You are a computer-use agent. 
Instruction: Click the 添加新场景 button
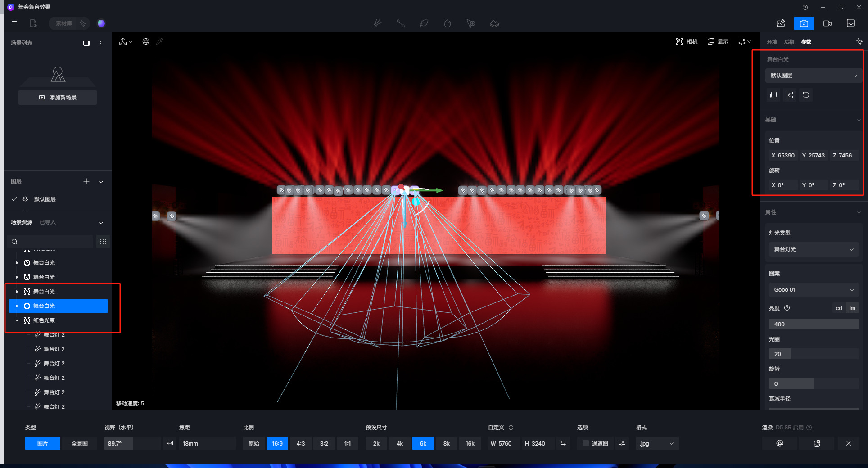pos(58,98)
